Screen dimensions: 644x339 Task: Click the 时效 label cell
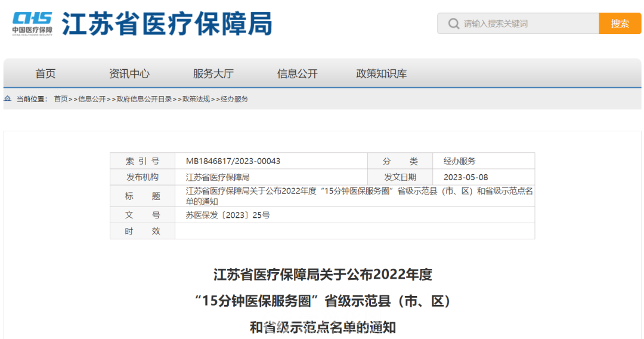click(143, 231)
